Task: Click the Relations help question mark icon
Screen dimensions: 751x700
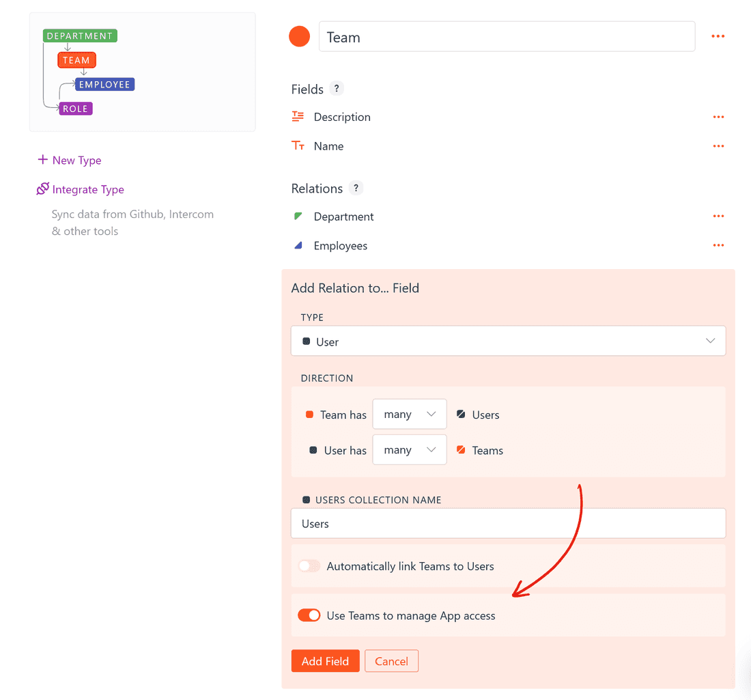Action: [355, 188]
